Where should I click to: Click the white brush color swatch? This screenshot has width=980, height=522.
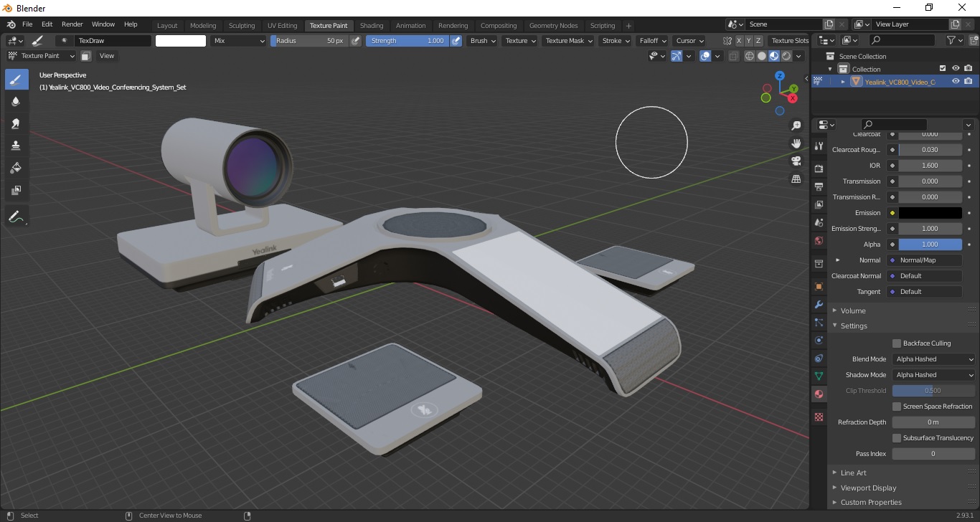[181, 41]
